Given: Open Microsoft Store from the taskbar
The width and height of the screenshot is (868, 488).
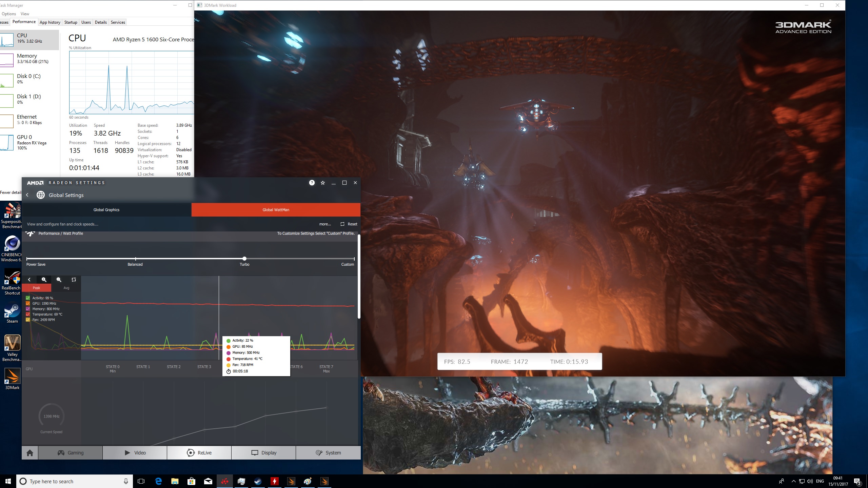Looking at the screenshot, I should click(191, 481).
